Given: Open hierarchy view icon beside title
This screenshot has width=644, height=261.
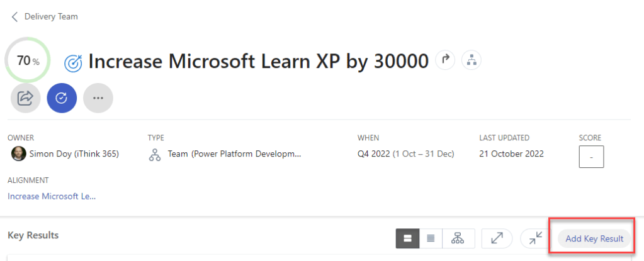Looking at the screenshot, I should pyautogui.click(x=471, y=60).
